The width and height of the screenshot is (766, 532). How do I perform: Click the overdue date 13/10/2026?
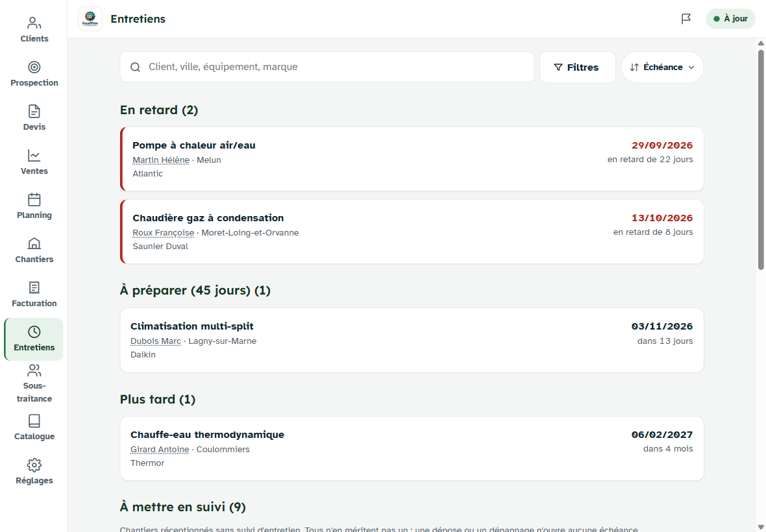(x=662, y=218)
